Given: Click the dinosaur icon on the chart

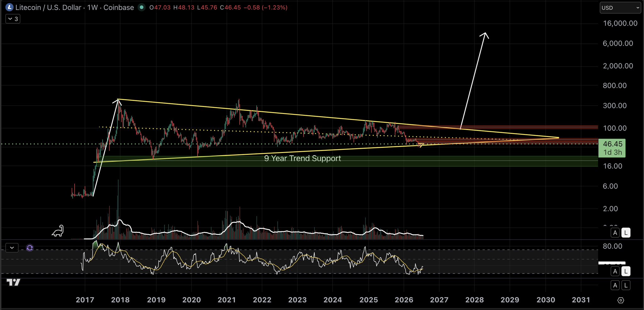Looking at the screenshot, I should (58, 231).
